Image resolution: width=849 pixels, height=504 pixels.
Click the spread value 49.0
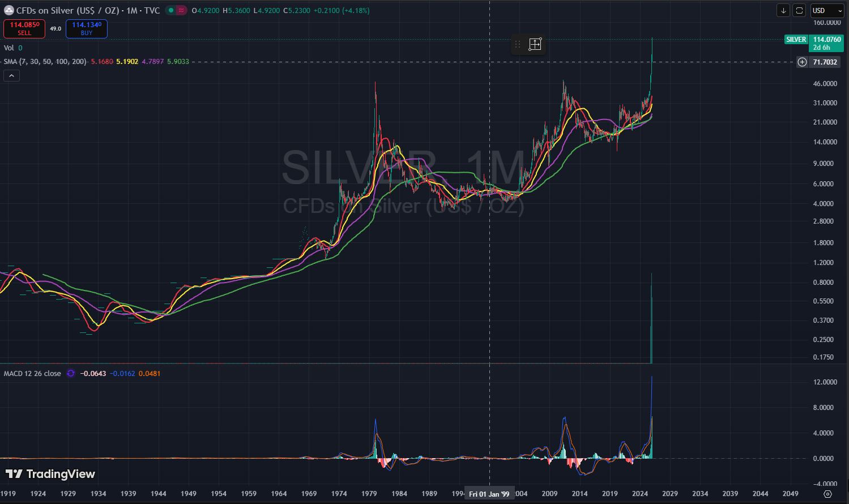coord(56,28)
